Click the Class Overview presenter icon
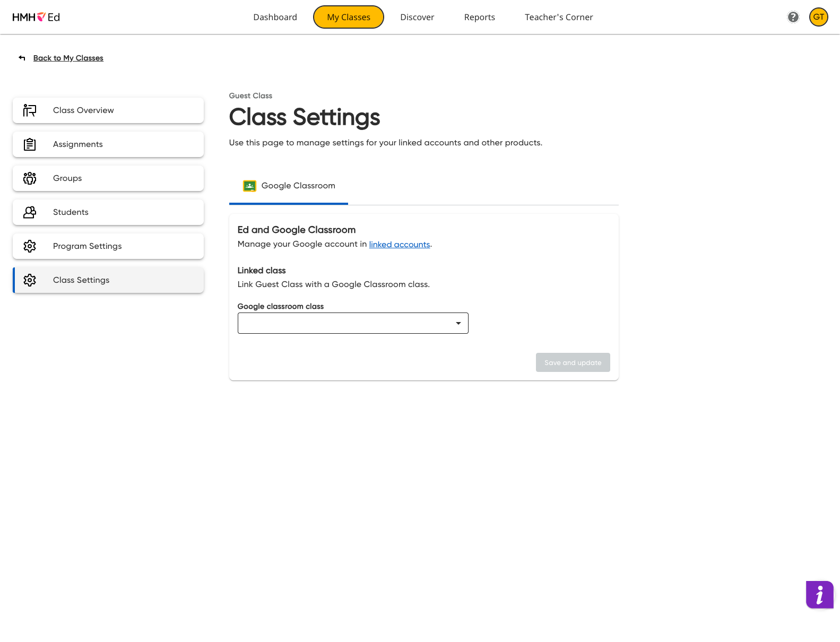 [30, 110]
